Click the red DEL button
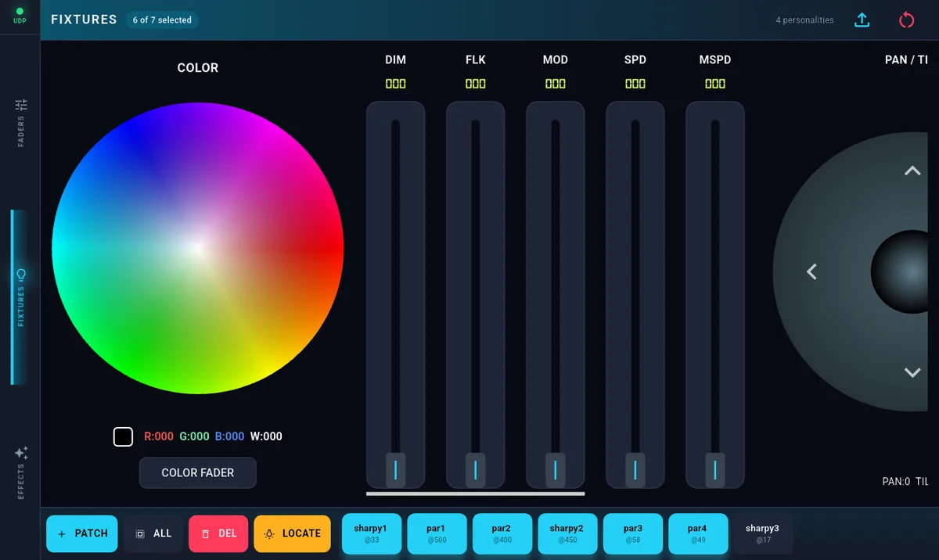The image size is (939, 560). [218, 533]
